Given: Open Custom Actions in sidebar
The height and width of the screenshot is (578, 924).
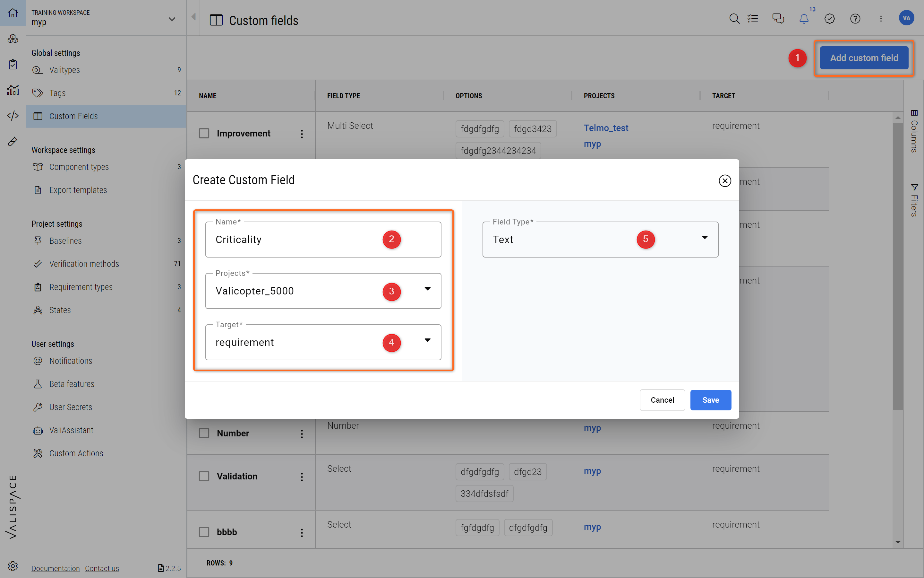Looking at the screenshot, I should 106,453.
